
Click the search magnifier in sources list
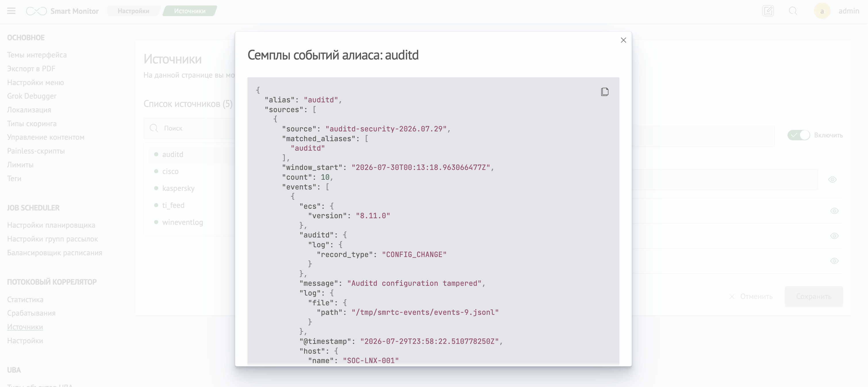[154, 128]
